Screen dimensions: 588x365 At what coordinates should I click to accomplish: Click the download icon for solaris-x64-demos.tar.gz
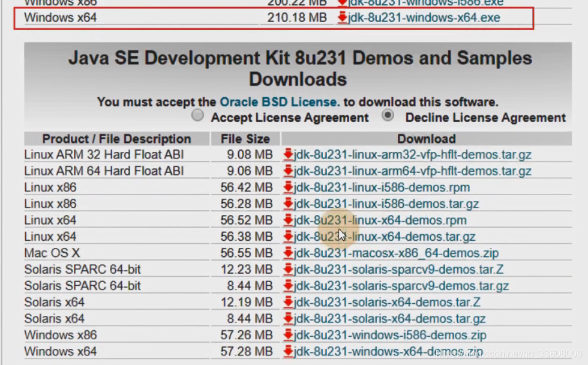[288, 319]
